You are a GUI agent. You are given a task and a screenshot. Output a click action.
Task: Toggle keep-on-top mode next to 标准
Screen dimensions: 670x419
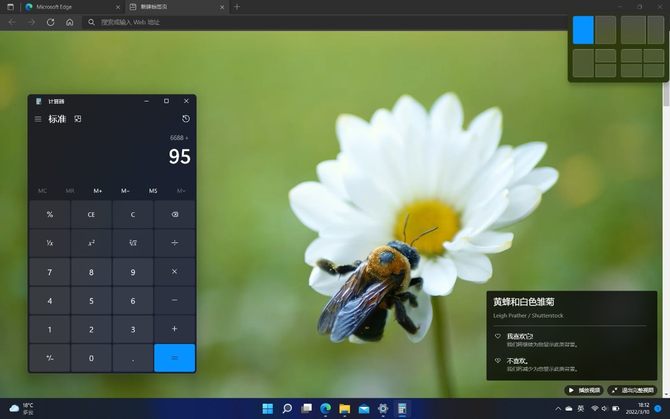[x=78, y=119]
